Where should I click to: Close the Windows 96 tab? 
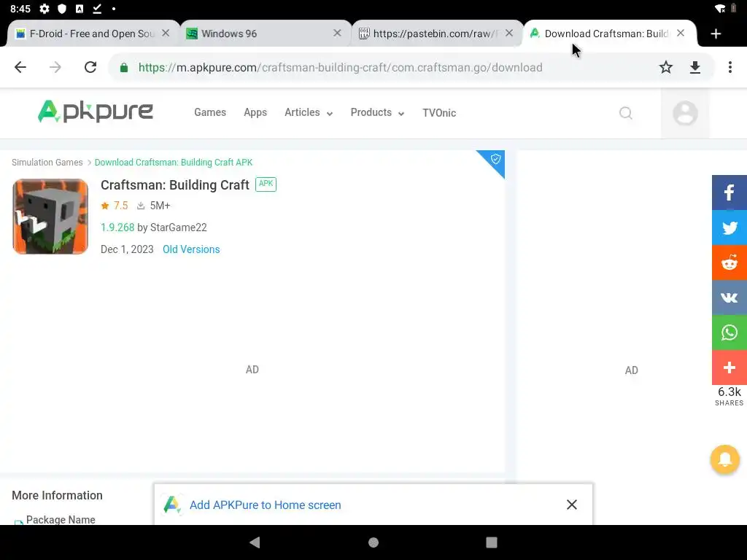(337, 34)
